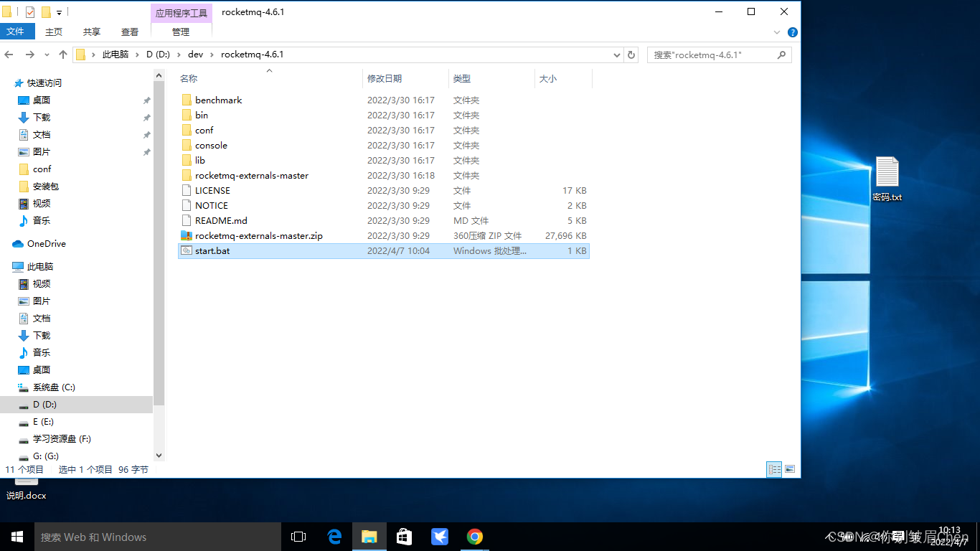The image size is (980, 551).
Task: Switch to details view layout
Action: pos(774,469)
